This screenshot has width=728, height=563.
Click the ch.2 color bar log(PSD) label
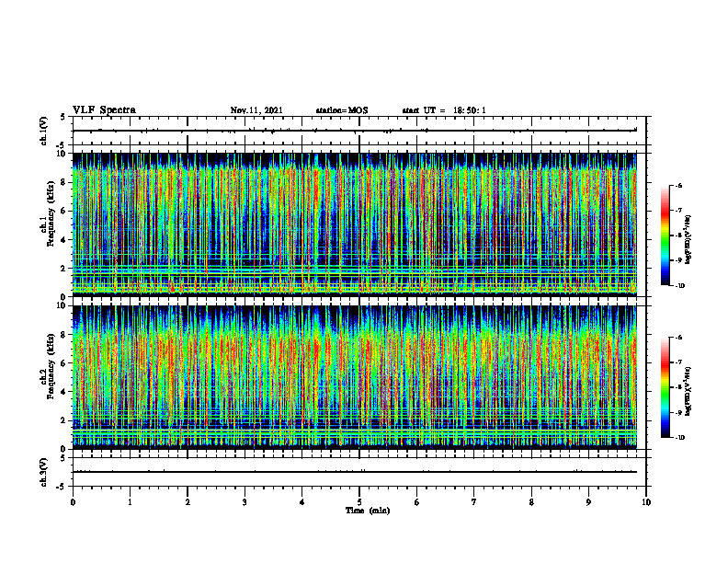point(689,391)
